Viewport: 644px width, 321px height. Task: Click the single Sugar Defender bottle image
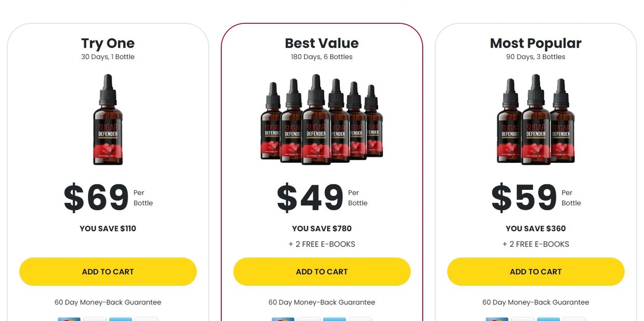click(108, 120)
